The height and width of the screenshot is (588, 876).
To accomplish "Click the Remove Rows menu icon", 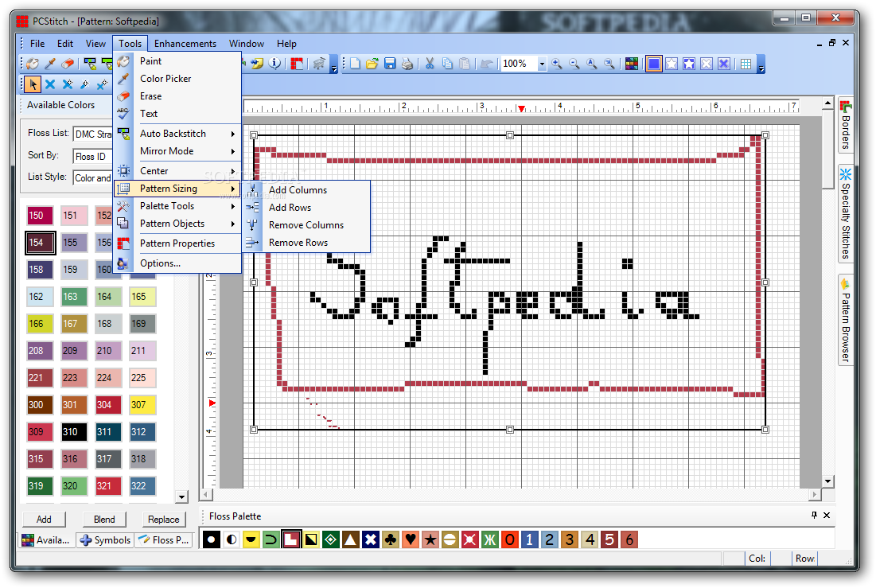I will click(x=252, y=243).
